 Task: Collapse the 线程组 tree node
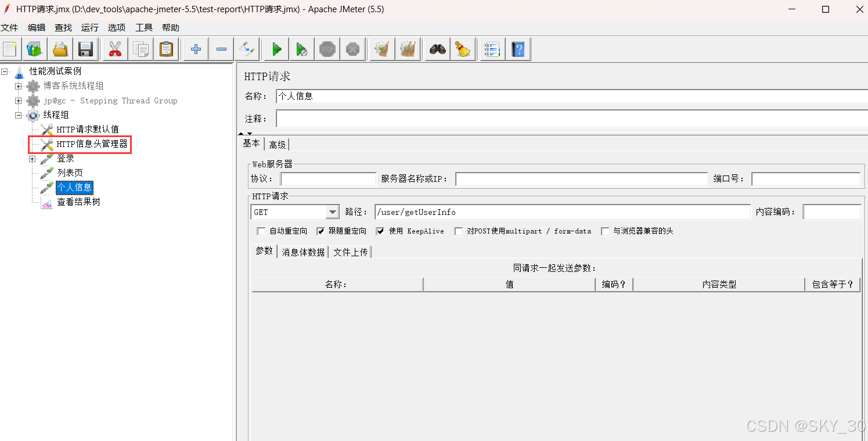[x=19, y=115]
